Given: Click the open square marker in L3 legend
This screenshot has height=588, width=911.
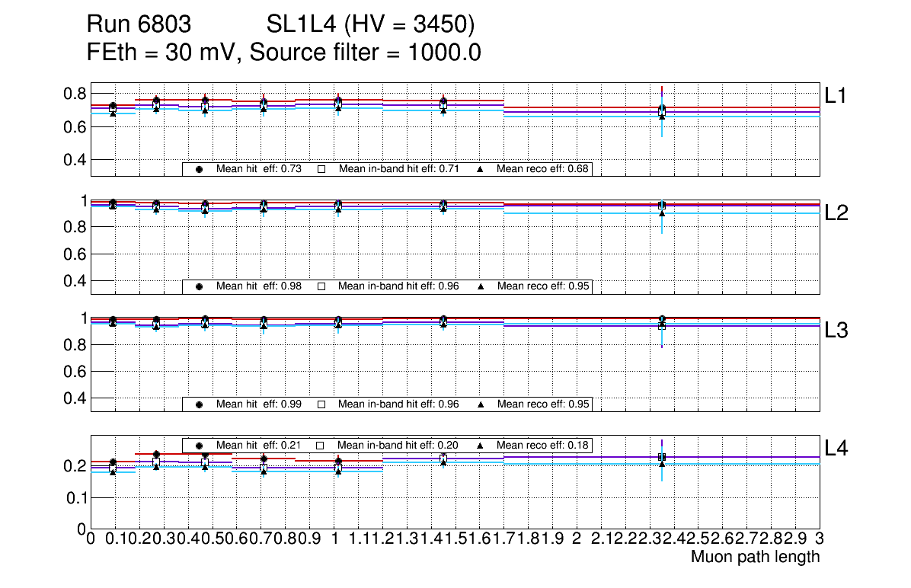Looking at the screenshot, I should [x=321, y=404].
